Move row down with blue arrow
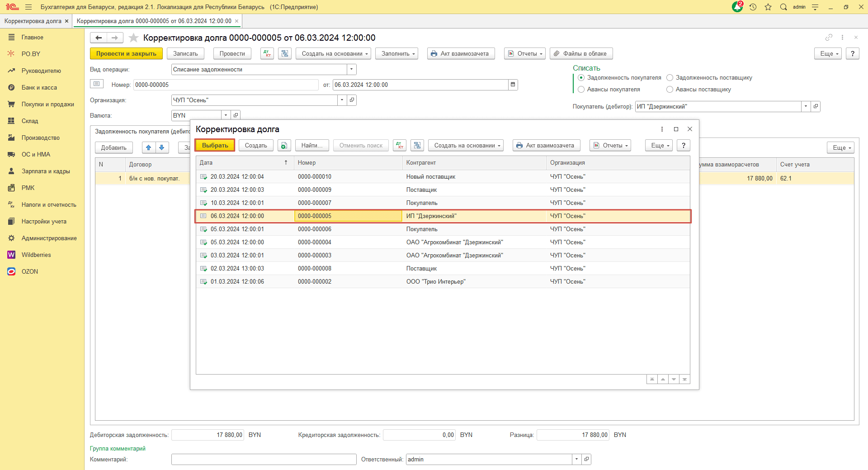The height and width of the screenshot is (470, 868). (x=162, y=147)
